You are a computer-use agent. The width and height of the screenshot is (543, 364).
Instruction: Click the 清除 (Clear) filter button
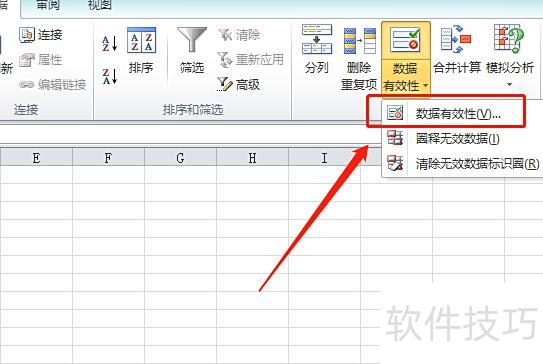(239, 35)
